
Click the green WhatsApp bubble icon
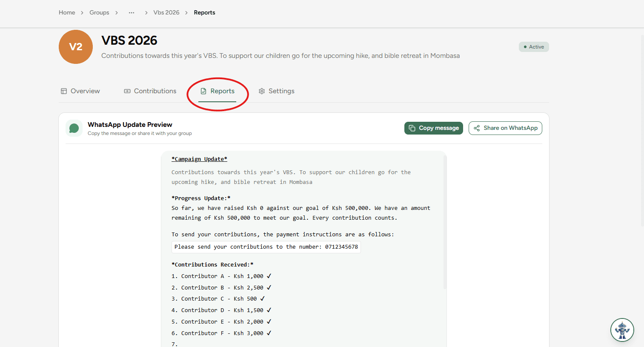(x=74, y=128)
